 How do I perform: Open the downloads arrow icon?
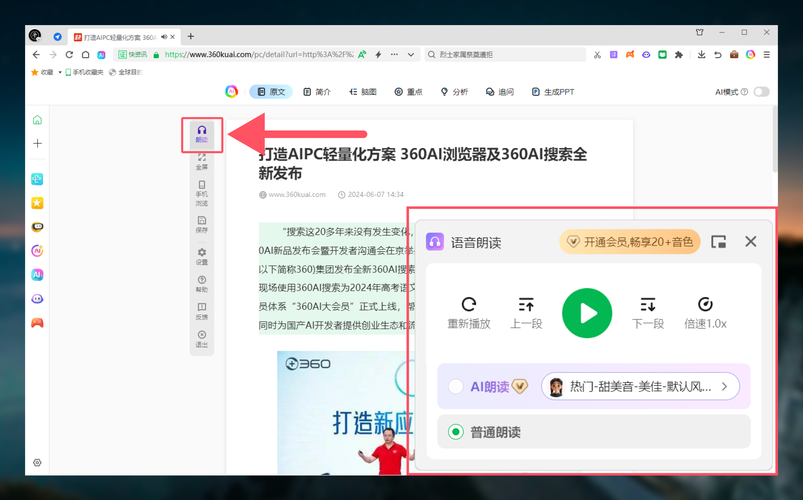(702, 55)
